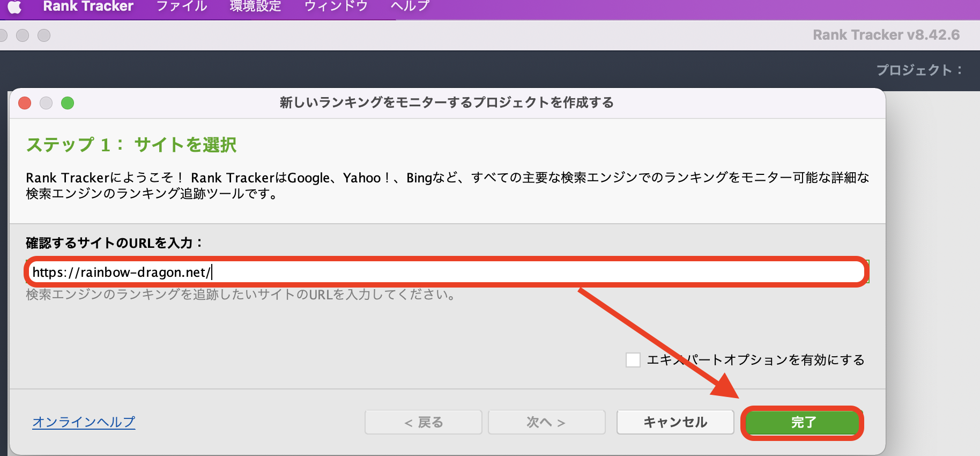The width and height of the screenshot is (980, 456).
Task: Open the ファイル menu
Action: pyautogui.click(x=182, y=6)
